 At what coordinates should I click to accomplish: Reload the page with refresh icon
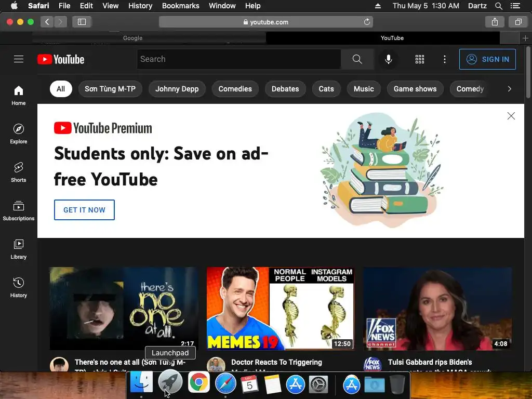tap(367, 22)
